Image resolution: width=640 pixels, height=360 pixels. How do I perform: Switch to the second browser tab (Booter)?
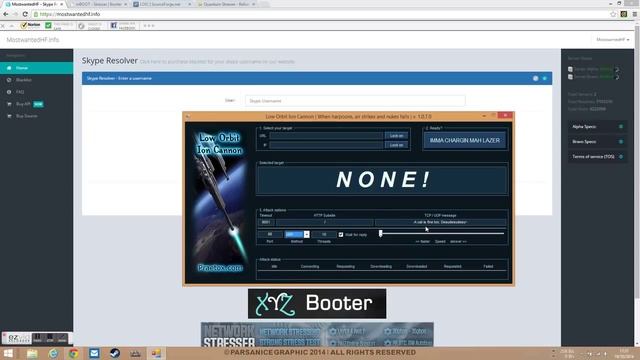pos(99,4)
